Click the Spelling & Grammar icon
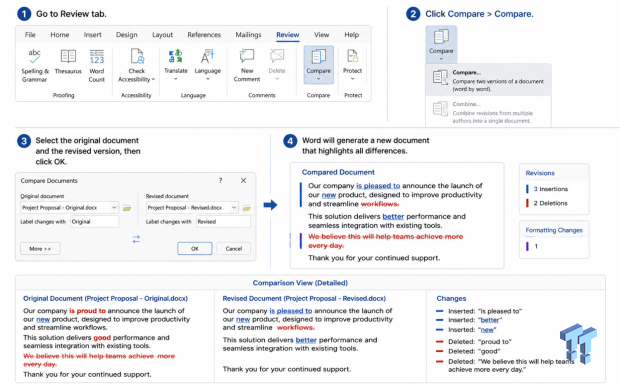The height and width of the screenshot is (385, 620). click(34, 56)
